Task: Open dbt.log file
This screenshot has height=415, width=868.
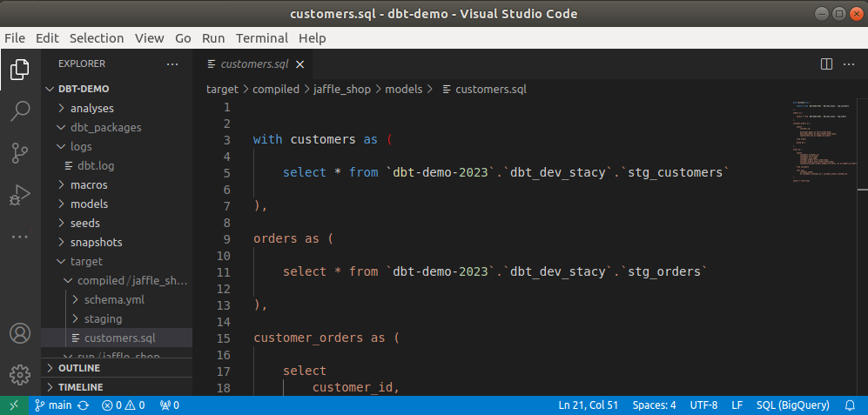Action: 117,165
